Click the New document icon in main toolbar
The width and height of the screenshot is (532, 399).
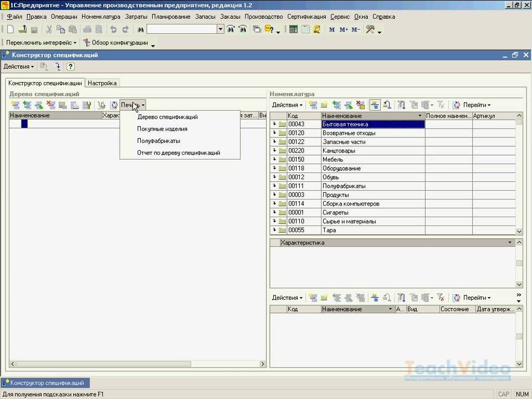click(x=10, y=29)
